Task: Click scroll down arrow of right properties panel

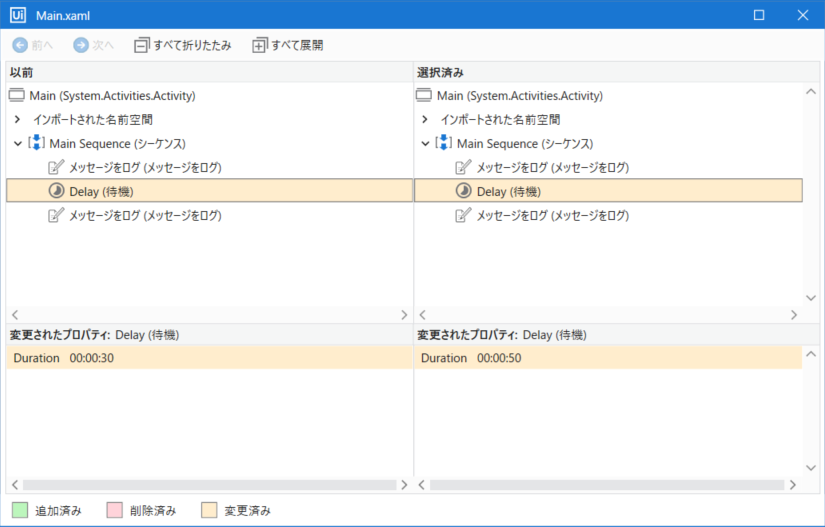Action: (x=811, y=467)
